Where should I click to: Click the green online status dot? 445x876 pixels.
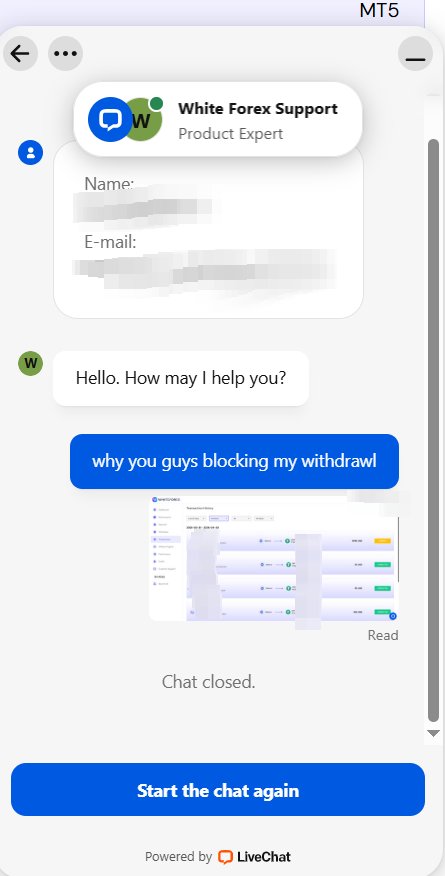pyautogui.click(x=157, y=103)
